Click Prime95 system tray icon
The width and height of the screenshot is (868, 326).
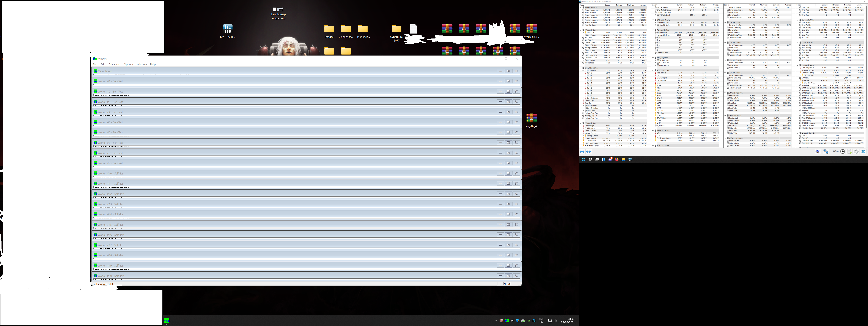[507, 321]
